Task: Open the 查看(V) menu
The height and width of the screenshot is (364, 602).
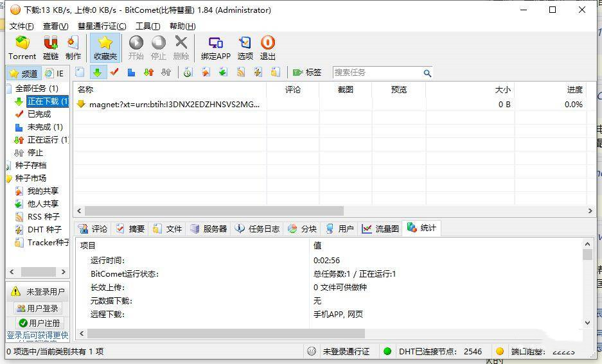Action: click(x=56, y=26)
